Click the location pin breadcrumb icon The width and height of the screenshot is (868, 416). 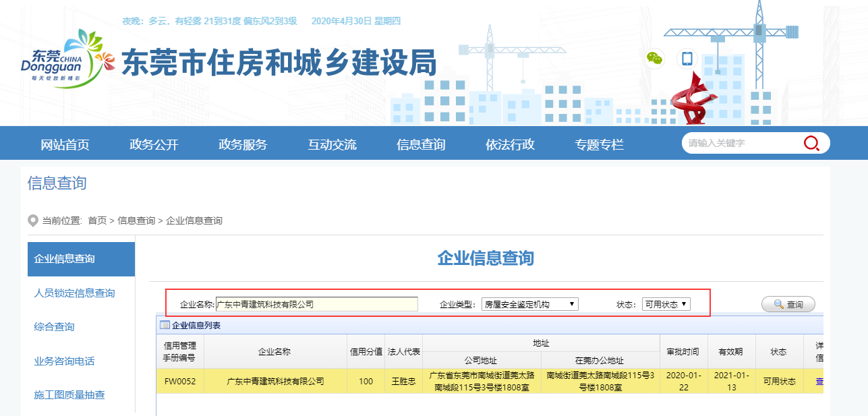pyautogui.click(x=32, y=220)
